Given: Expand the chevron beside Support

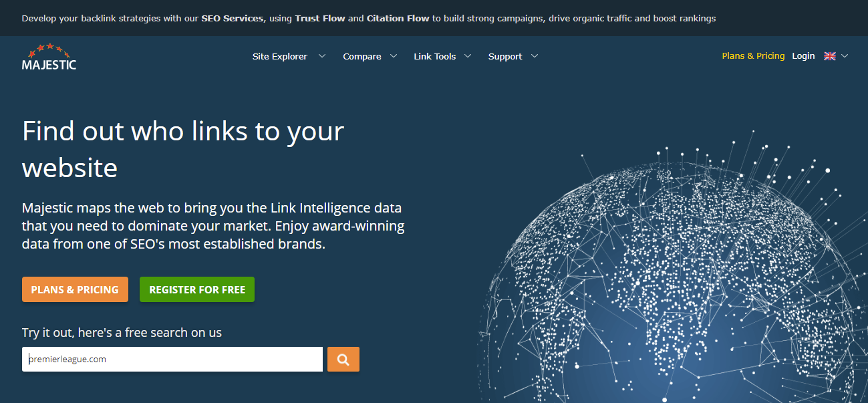Looking at the screenshot, I should [534, 56].
